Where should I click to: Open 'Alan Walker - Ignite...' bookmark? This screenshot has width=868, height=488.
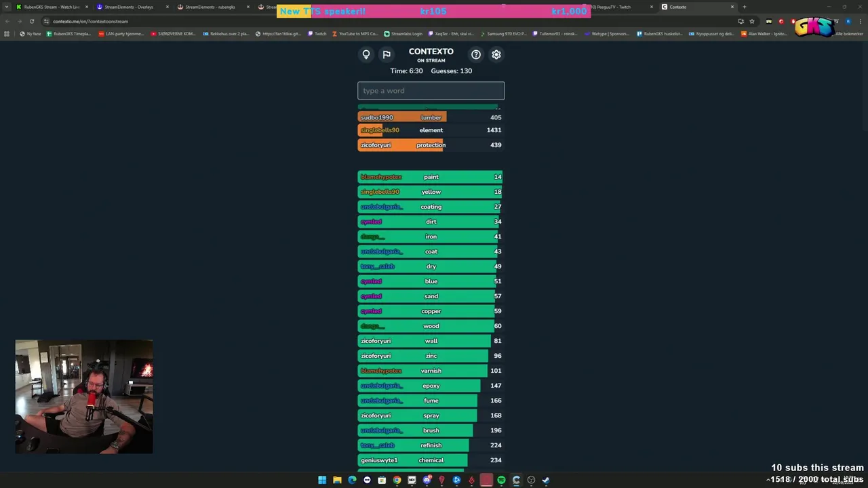coord(764,34)
